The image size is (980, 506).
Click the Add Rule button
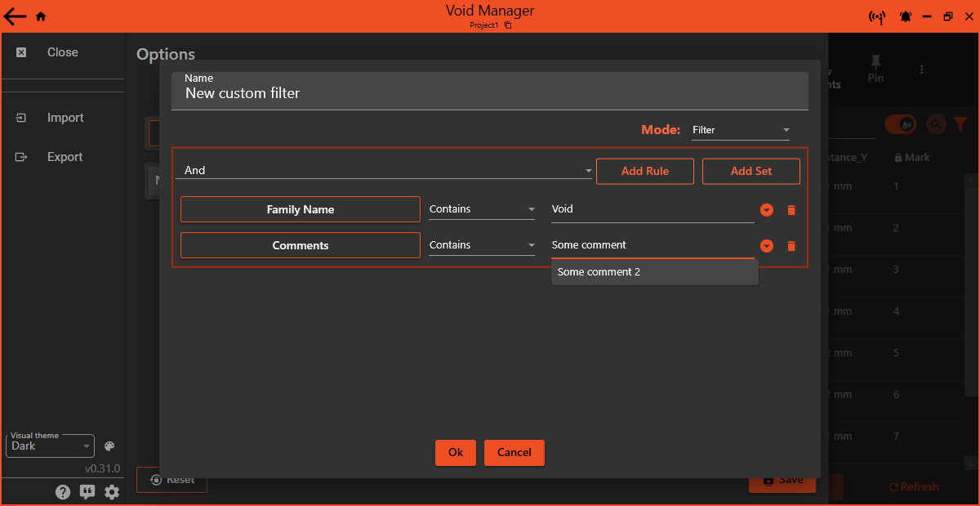pyautogui.click(x=645, y=171)
